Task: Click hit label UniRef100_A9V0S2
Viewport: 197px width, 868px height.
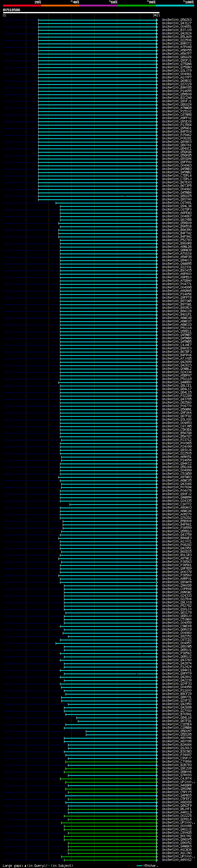Action: point(177,860)
